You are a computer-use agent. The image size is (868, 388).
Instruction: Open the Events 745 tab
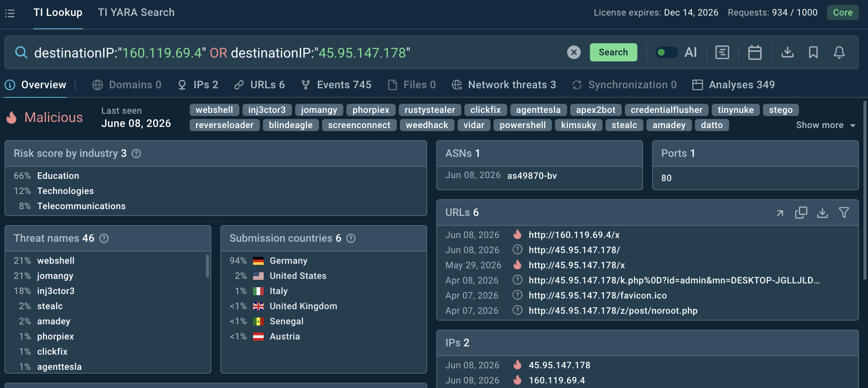point(336,85)
